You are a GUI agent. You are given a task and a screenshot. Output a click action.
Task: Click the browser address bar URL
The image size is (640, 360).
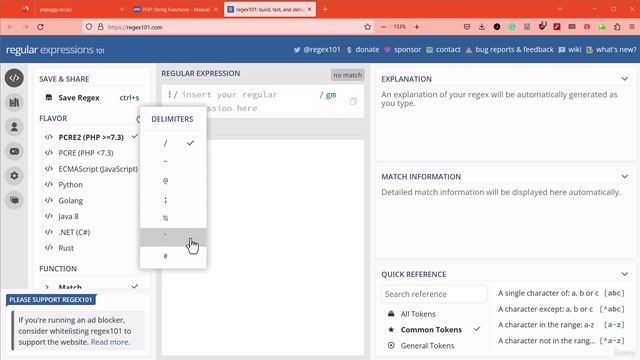pos(135,27)
